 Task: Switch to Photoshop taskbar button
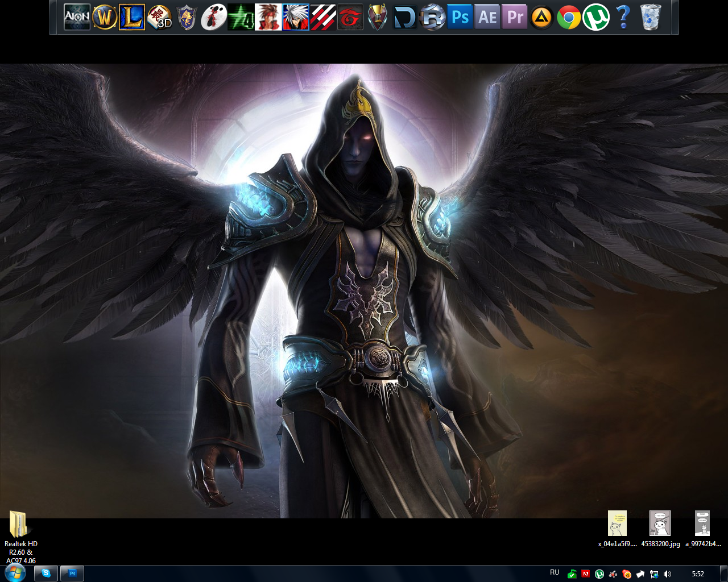tap(72, 573)
